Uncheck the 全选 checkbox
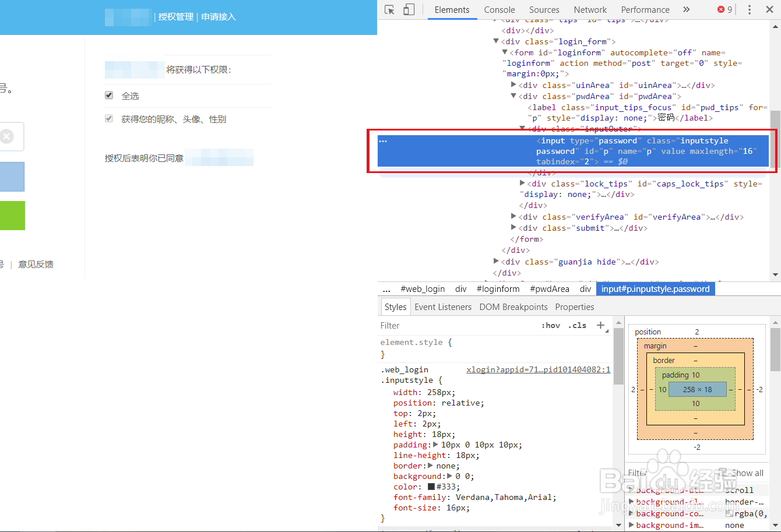The height and width of the screenshot is (532, 781). (x=109, y=95)
